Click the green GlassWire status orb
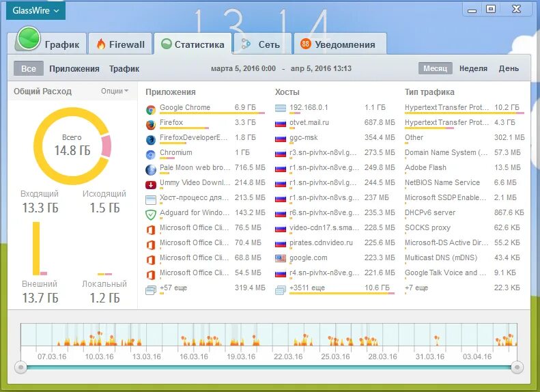This screenshot has height=392, width=540. [x=29, y=38]
